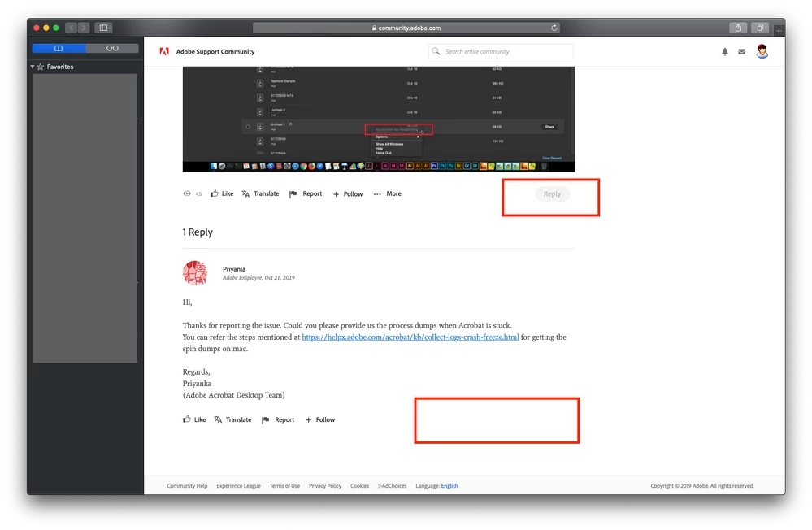The height and width of the screenshot is (530, 812).
Task: Open Cookies footer link
Action: 359,486
